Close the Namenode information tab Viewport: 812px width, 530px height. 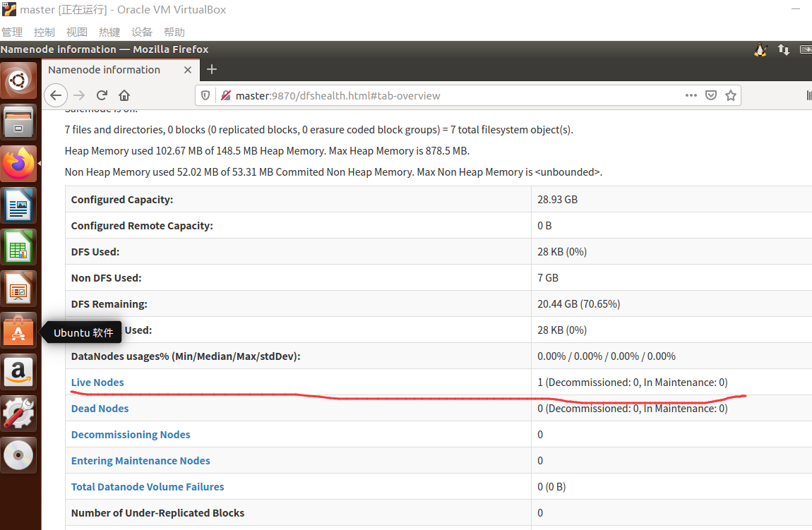pyautogui.click(x=187, y=70)
